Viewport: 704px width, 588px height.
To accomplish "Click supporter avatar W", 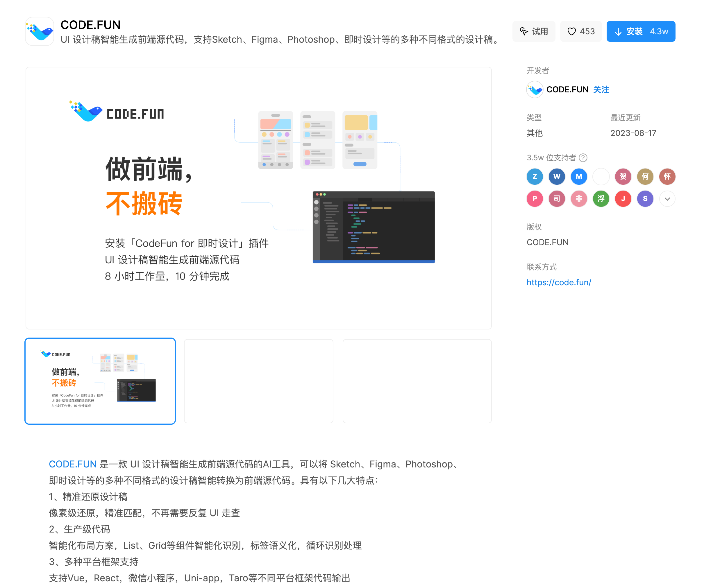I will (x=557, y=177).
